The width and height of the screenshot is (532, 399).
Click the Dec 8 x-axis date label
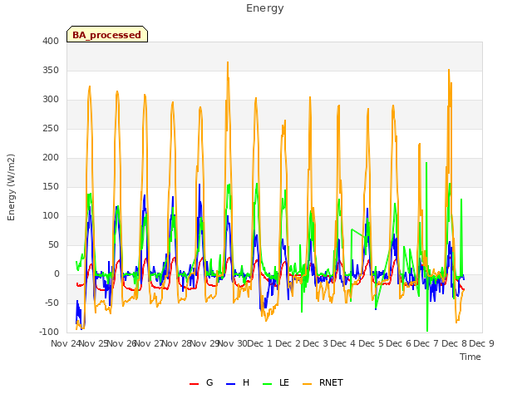454,343
